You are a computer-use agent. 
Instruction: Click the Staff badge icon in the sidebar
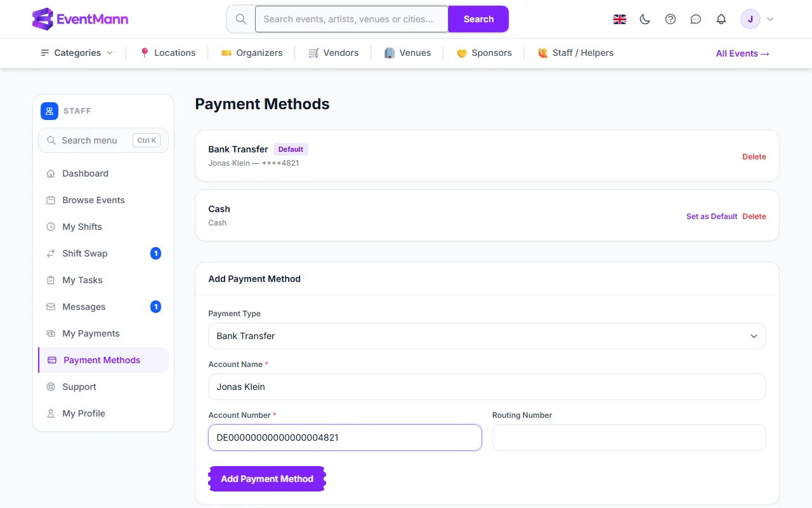pos(49,111)
